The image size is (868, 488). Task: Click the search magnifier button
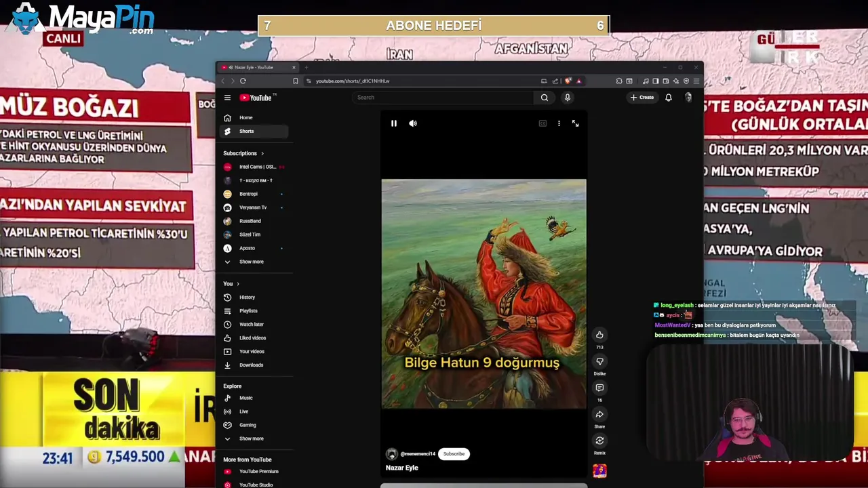(544, 98)
